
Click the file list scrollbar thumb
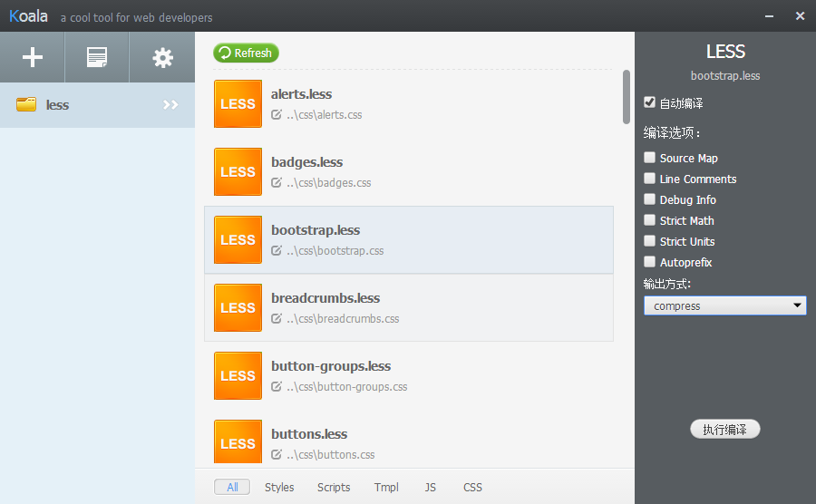click(626, 97)
